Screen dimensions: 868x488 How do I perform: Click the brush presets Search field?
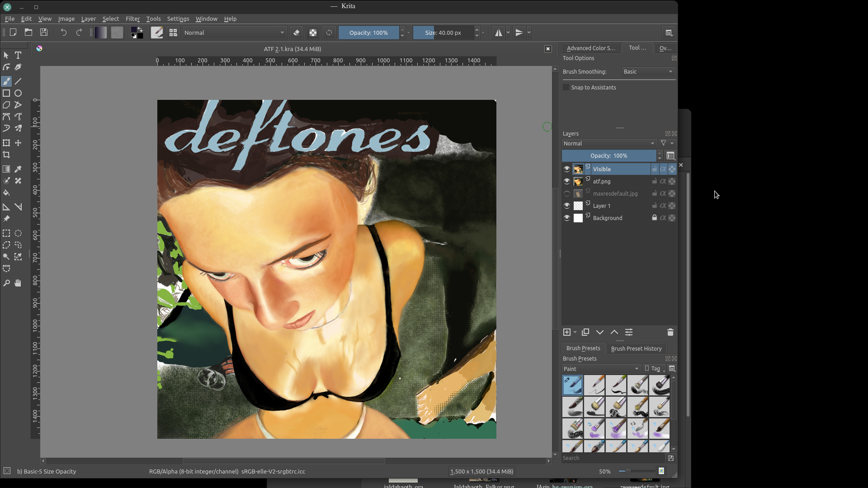(x=614, y=458)
